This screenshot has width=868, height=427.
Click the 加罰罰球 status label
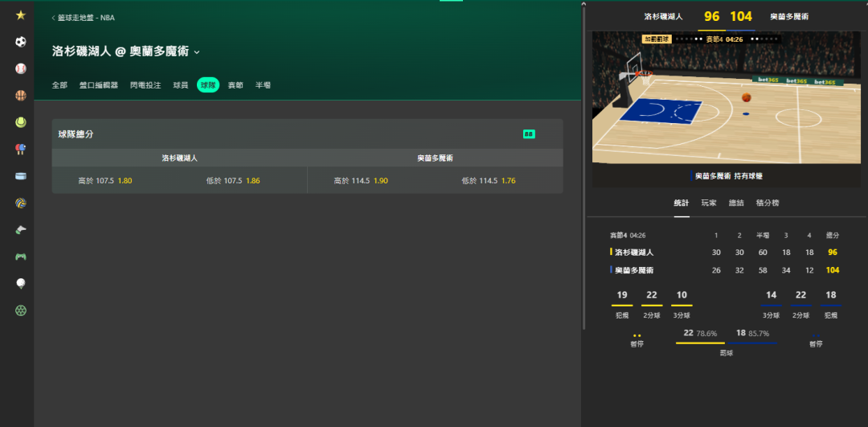657,39
